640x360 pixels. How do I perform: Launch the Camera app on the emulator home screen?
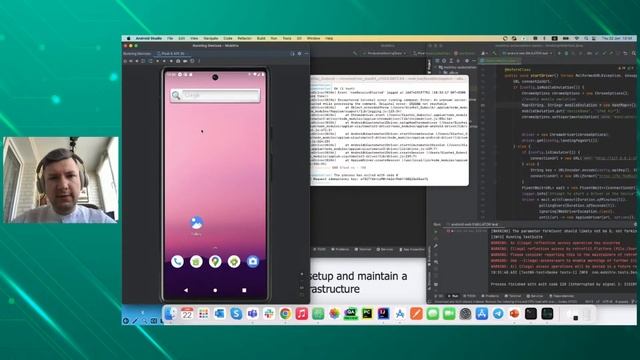[253, 262]
